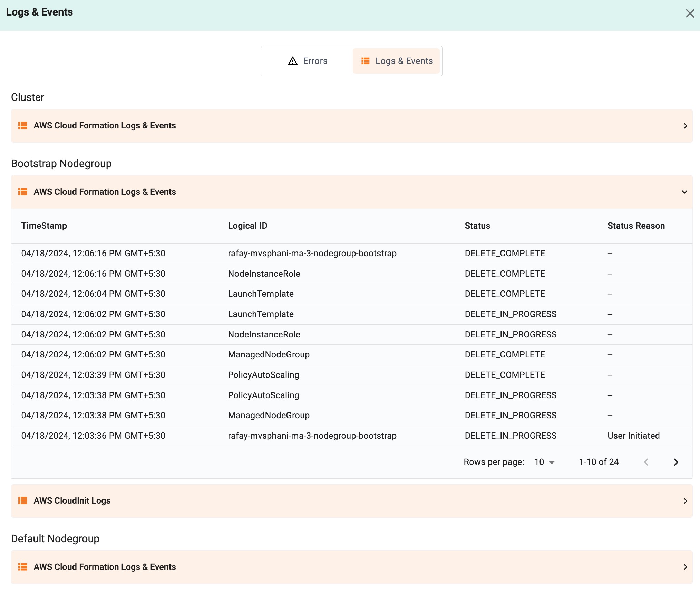Click the Cluster AWS Cloud Formation Logs title
700x592 pixels.
tap(105, 125)
